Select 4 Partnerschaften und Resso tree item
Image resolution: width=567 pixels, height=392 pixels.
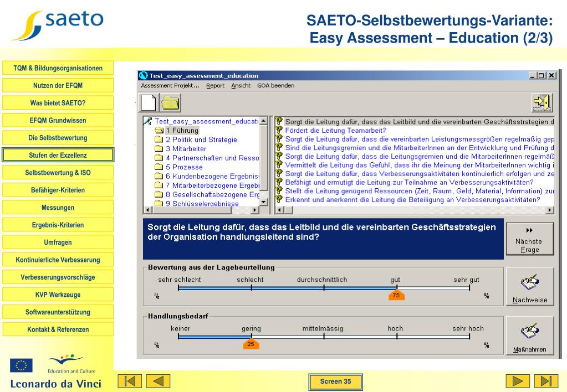click(x=212, y=158)
